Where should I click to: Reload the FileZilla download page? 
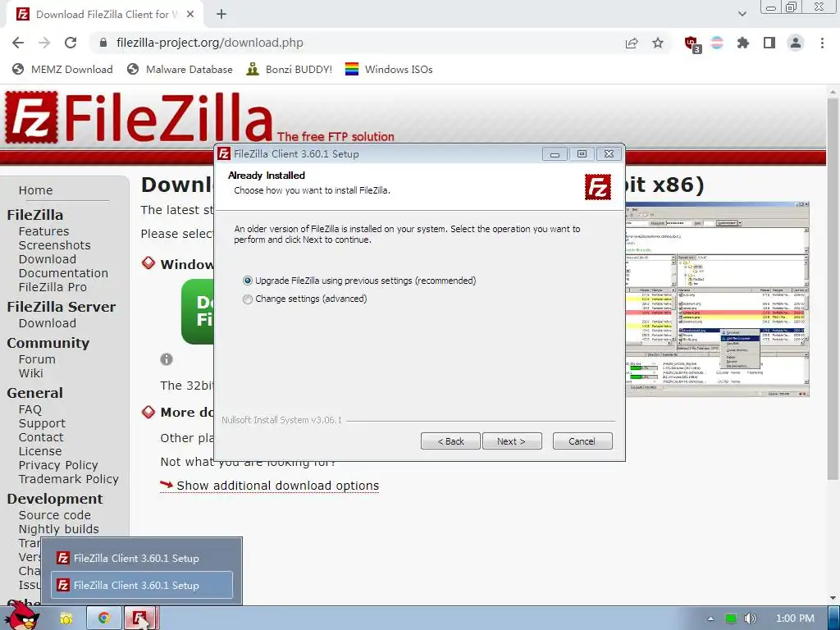click(x=71, y=43)
